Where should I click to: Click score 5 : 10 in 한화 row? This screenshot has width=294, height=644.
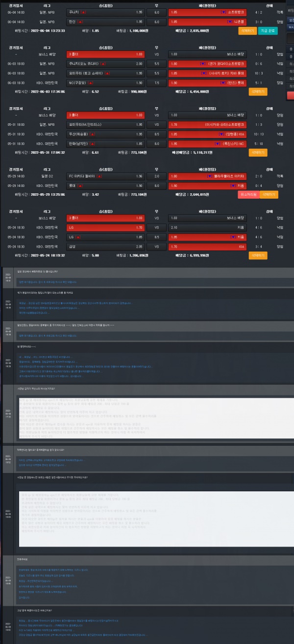click(259, 144)
